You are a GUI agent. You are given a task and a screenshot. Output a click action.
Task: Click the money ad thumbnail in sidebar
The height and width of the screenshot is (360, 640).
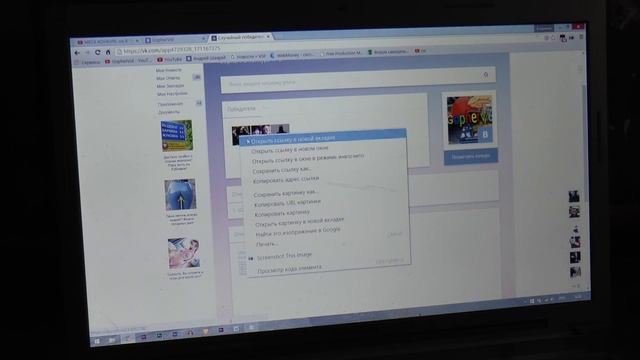(184, 253)
